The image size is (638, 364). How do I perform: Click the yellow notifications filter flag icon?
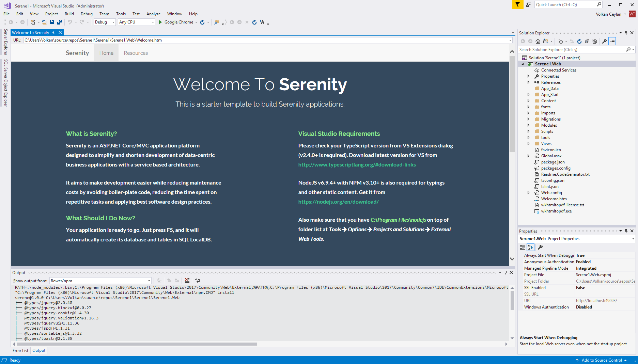point(517,4)
